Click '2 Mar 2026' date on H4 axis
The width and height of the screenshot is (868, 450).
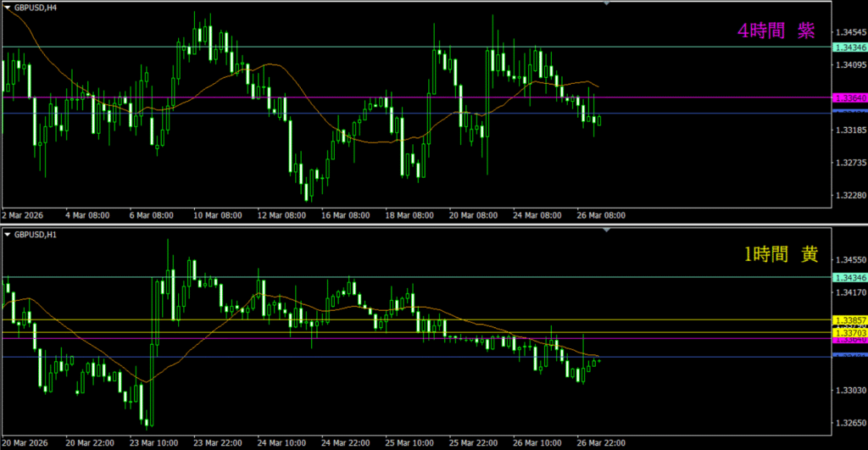coord(25,215)
